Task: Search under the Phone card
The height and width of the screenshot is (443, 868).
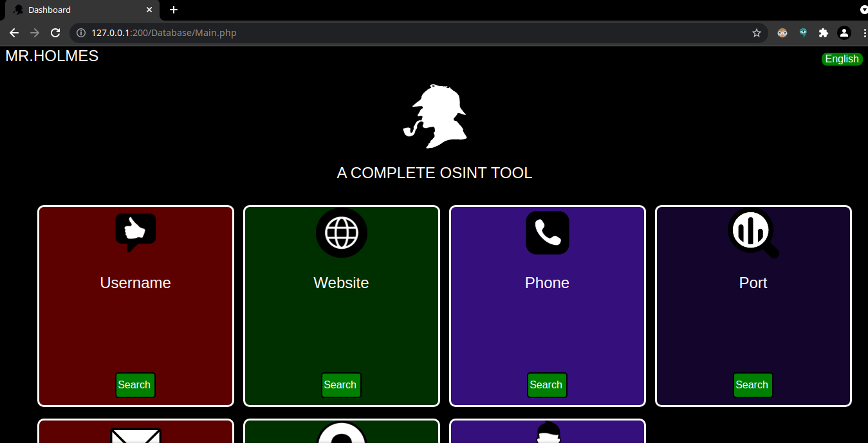Action: (547, 385)
